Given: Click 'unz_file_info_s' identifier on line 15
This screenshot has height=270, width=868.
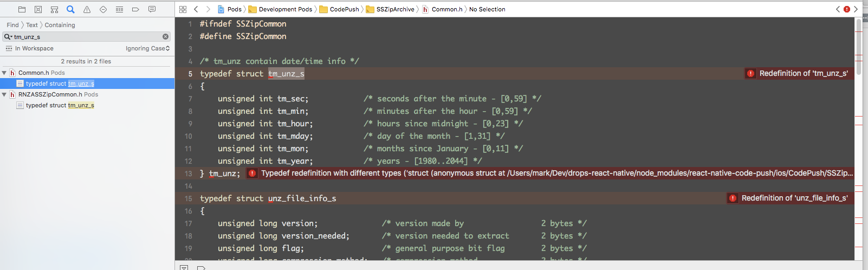Looking at the screenshot, I should 302,198.
